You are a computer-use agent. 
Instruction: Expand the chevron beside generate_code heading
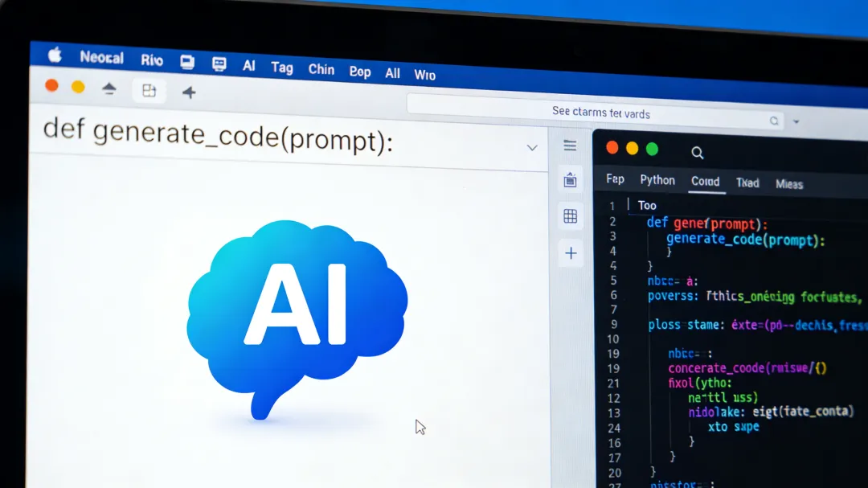[x=532, y=148]
